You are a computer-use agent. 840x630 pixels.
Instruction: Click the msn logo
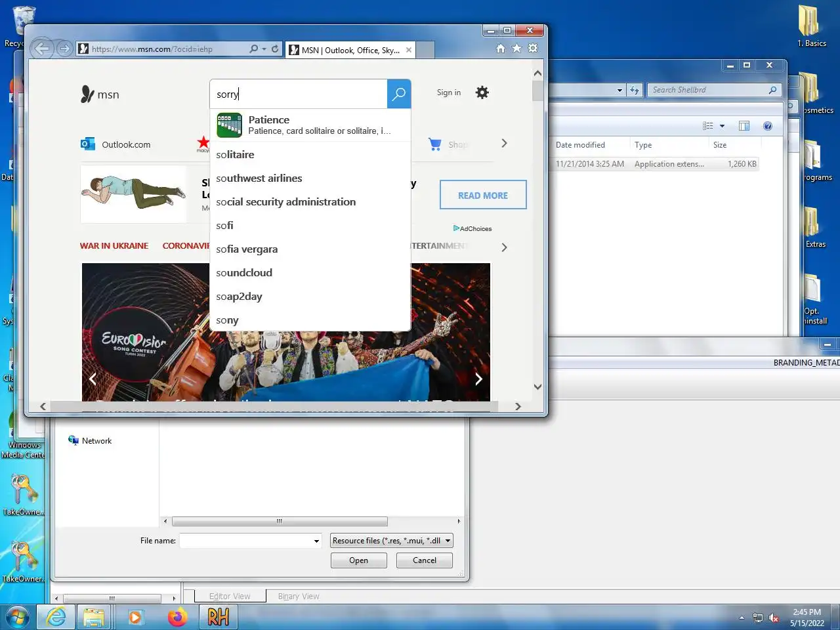coord(100,94)
